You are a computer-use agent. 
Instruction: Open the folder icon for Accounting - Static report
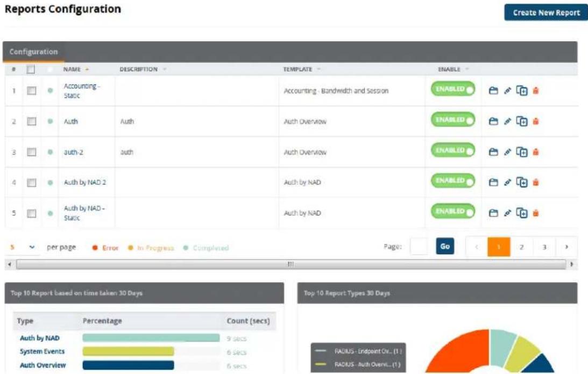click(x=493, y=91)
